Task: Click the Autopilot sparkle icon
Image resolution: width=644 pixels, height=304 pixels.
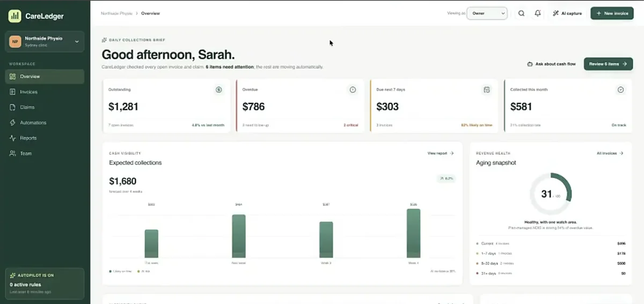Action: 12,275
